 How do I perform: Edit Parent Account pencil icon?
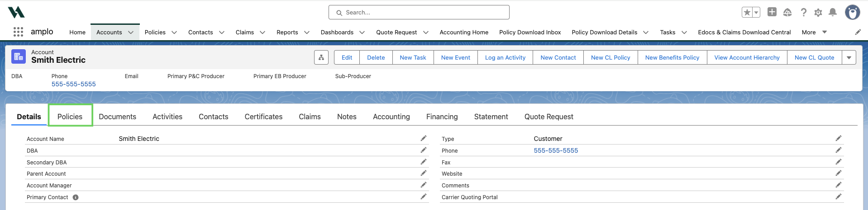(424, 173)
